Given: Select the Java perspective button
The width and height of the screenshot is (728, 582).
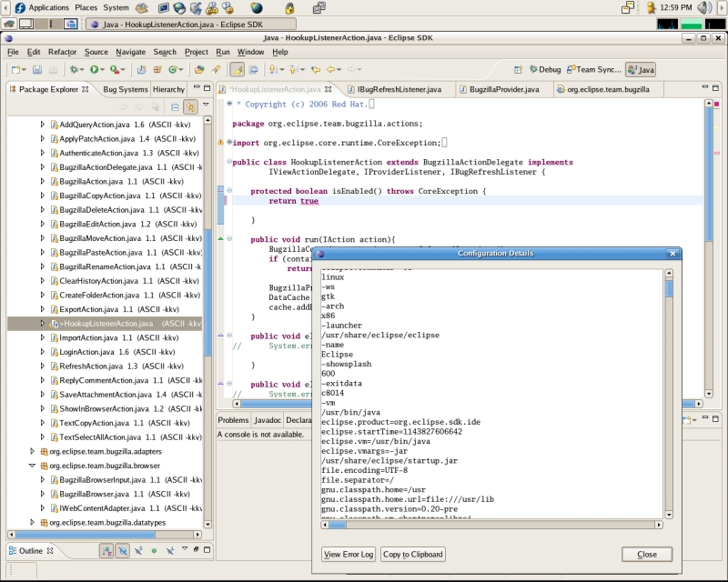Looking at the screenshot, I should coord(641,70).
